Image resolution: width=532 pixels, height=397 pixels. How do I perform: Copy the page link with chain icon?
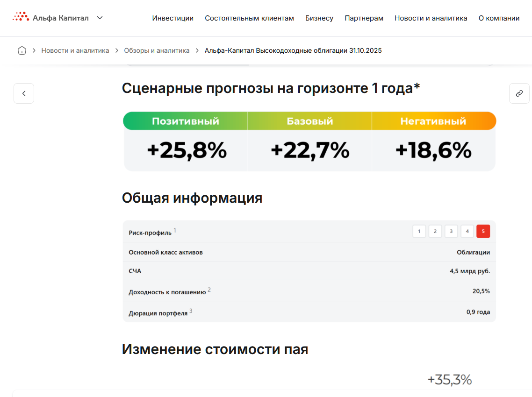tap(519, 93)
